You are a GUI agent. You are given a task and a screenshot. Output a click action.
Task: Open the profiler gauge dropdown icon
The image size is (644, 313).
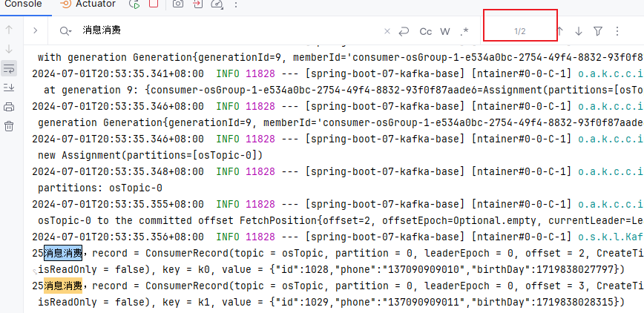pos(217,4)
